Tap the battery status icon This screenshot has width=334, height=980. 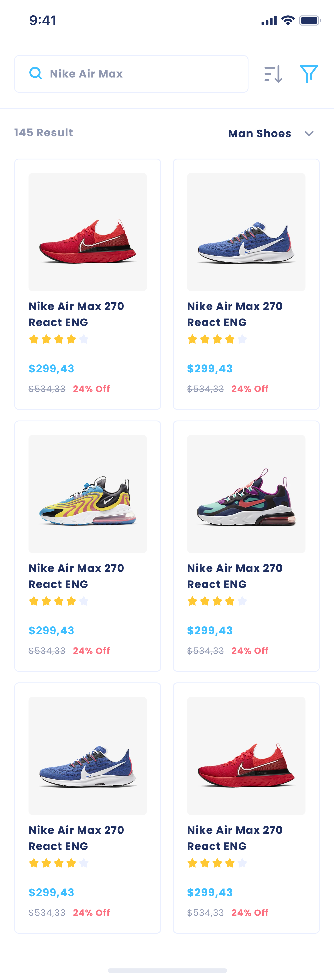coord(310,20)
